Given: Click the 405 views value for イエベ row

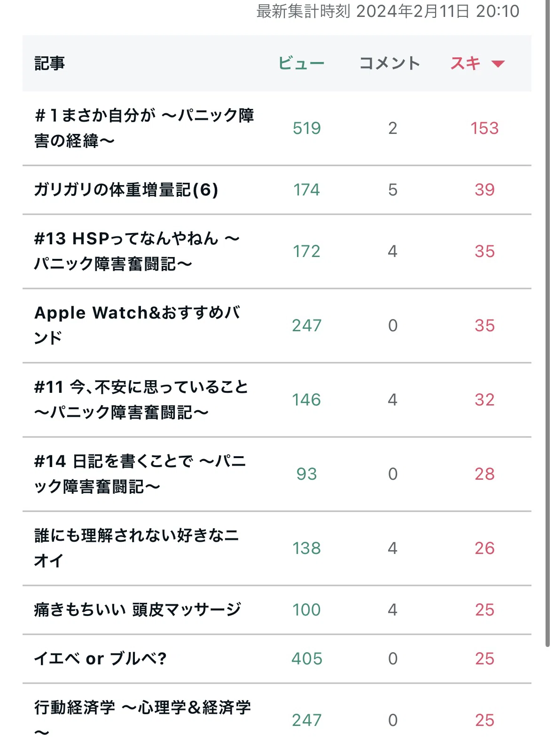Looking at the screenshot, I should [x=306, y=659].
